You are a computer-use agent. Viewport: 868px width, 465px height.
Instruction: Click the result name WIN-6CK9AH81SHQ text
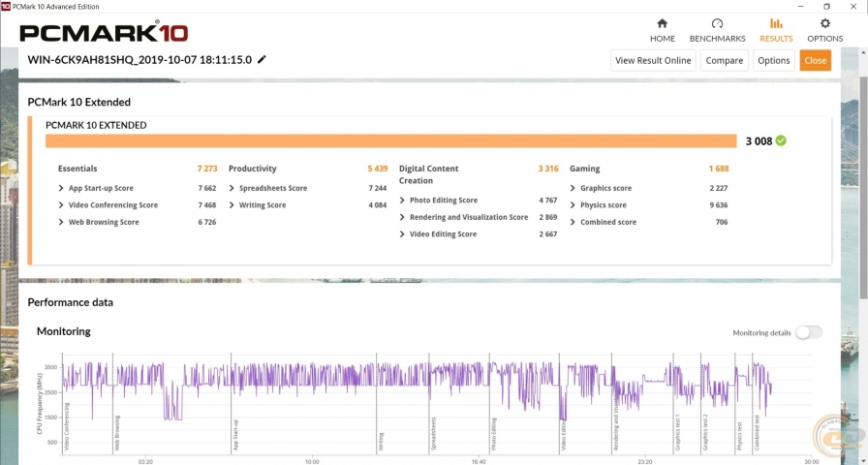139,60
